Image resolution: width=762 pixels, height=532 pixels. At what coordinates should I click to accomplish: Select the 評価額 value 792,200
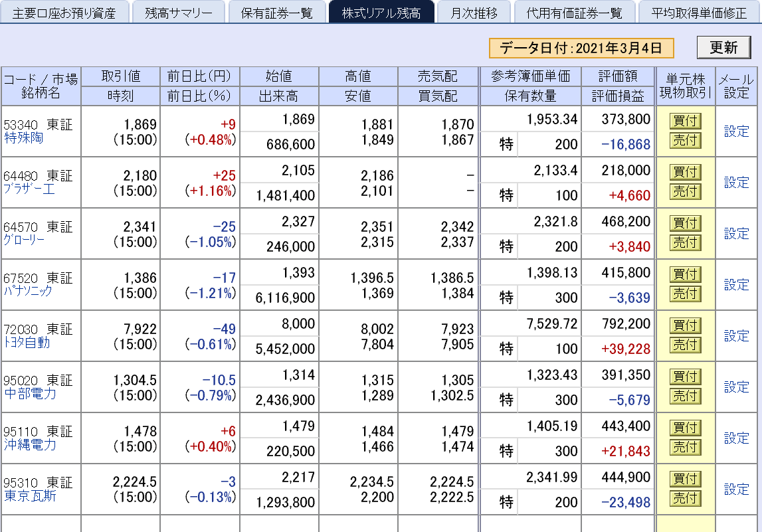pos(626,323)
